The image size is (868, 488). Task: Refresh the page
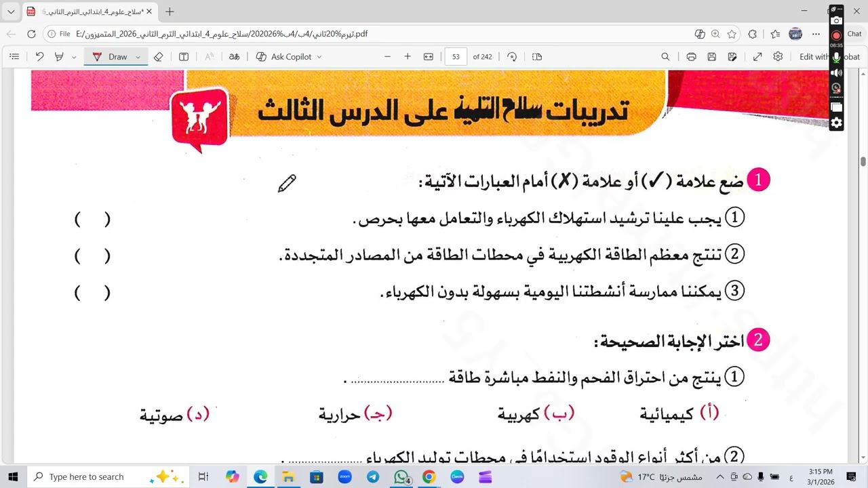pyautogui.click(x=31, y=34)
